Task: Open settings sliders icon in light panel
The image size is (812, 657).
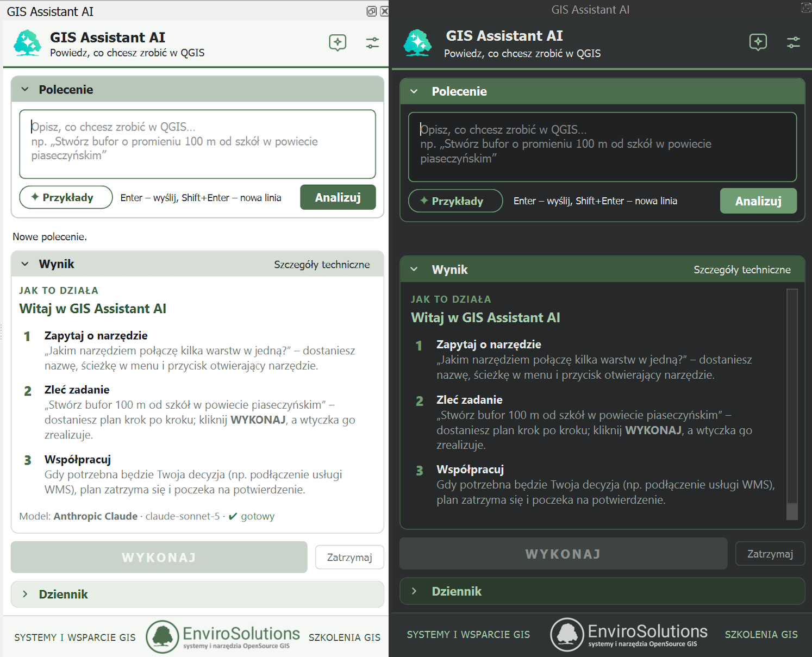Action: click(372, 43)
